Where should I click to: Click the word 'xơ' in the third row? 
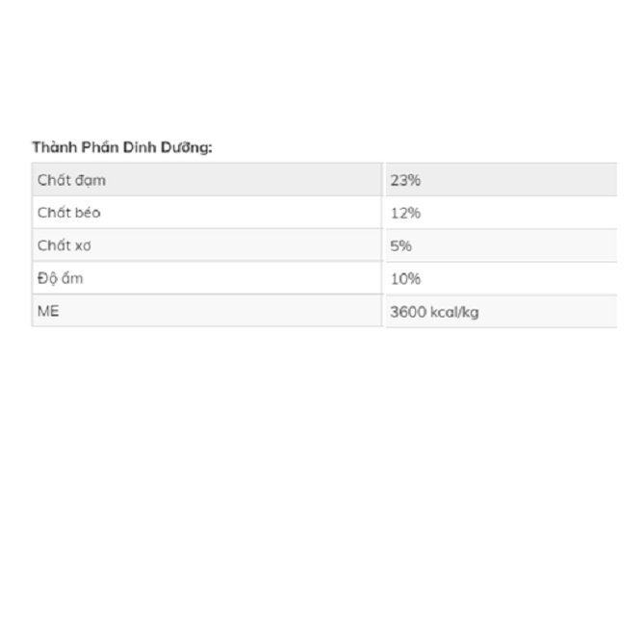83,245
